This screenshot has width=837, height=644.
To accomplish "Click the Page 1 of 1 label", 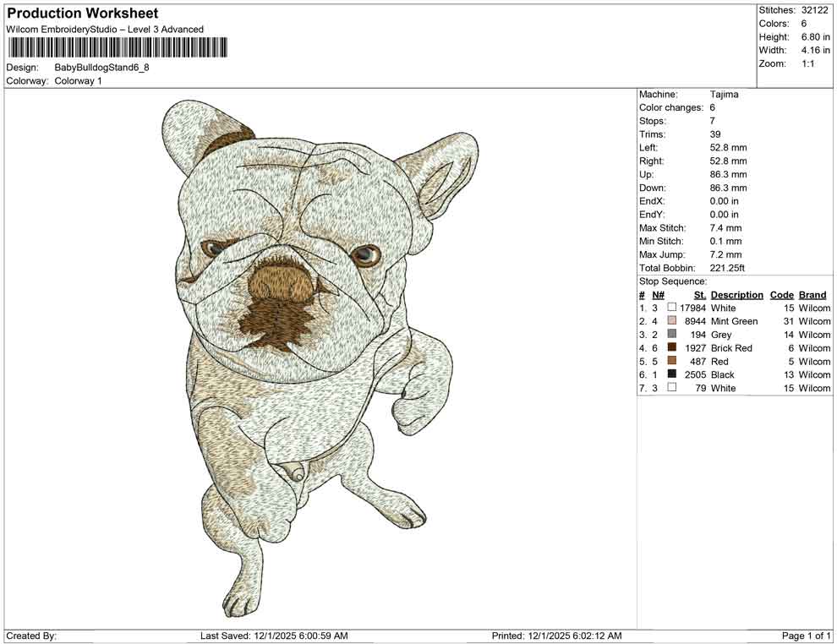I will [x=806, y=635].
